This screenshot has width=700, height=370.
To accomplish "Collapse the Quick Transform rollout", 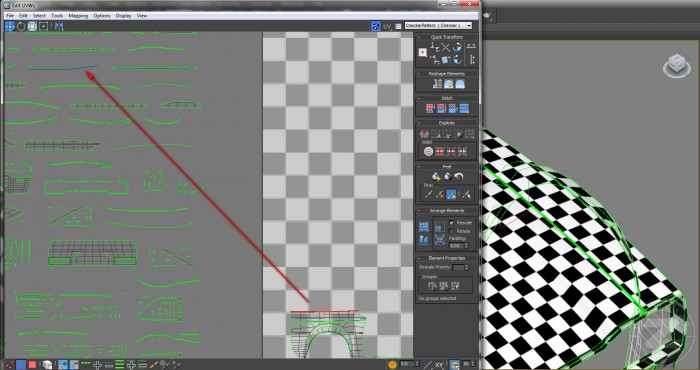I will 419,37.
